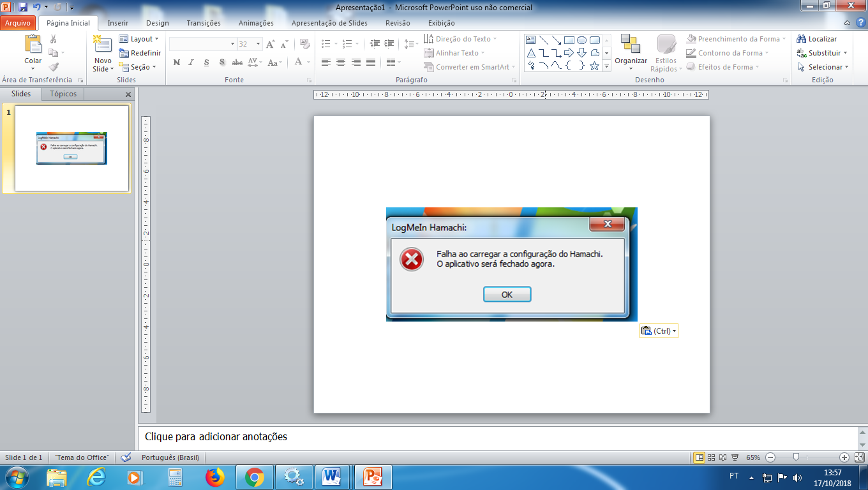Open Firefox from the taskbar
Image resolution: width=868 pixels, height=490 pixels.
point(216,477)
